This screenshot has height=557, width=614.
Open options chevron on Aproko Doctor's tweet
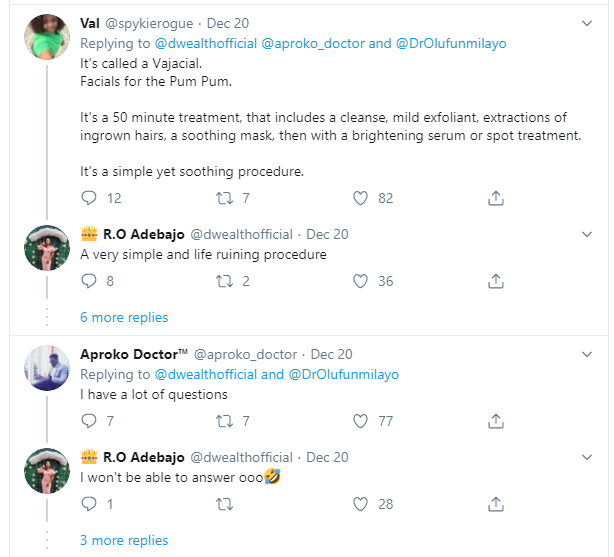click(x=587, y=353)
